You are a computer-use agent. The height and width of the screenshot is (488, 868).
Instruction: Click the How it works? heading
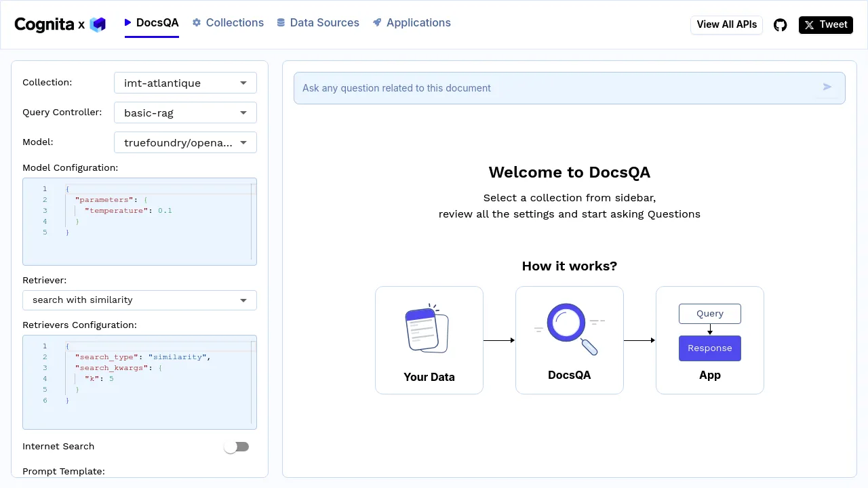[x=570, y=266]
